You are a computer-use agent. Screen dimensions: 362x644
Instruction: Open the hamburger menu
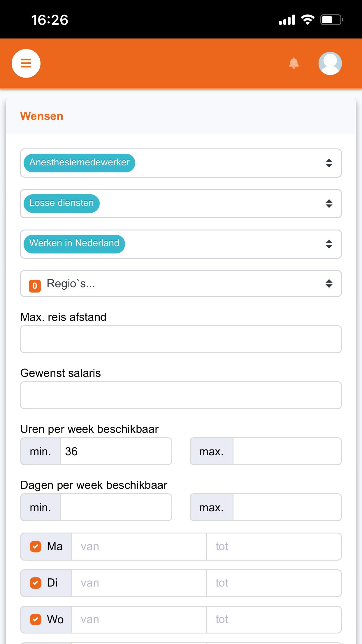pyautogui.click(x=26, y=63)
